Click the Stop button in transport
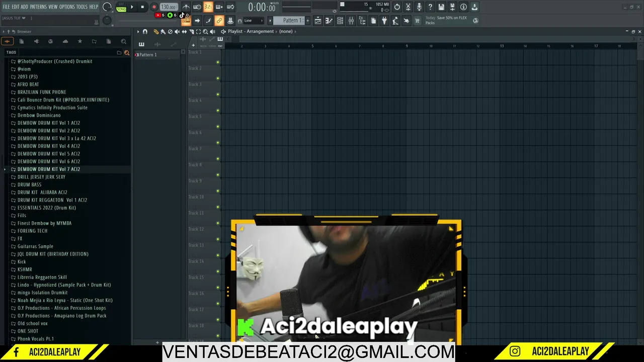Viewport: 644px width, 362px height. [142, 7]
